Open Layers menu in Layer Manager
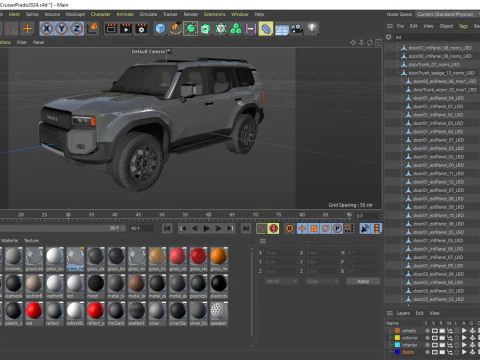The image size is (480, 360). tap(403, 313)
